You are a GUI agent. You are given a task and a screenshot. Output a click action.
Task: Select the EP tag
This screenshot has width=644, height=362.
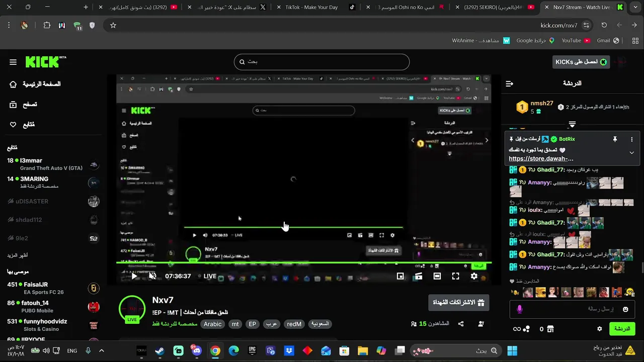(x=253, y=324)
